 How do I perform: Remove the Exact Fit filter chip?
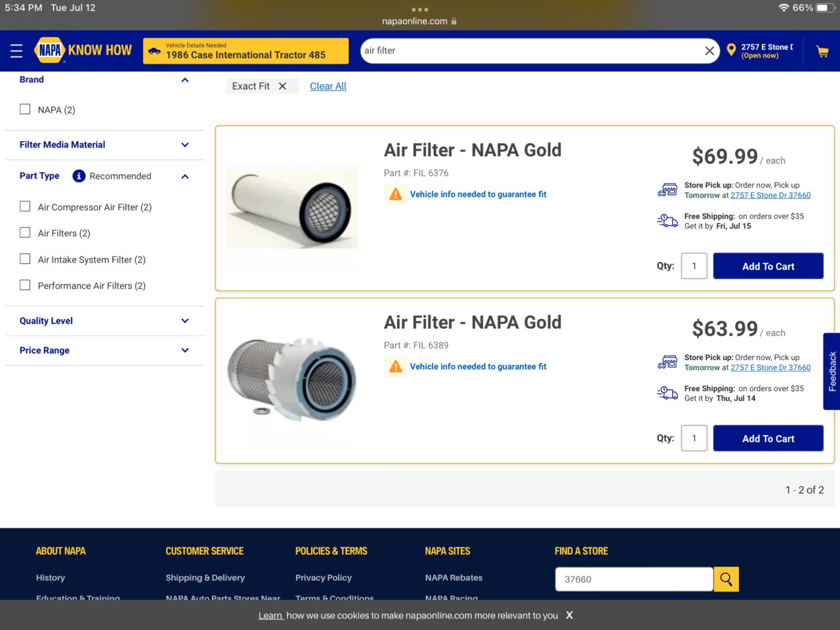point(282,86)
